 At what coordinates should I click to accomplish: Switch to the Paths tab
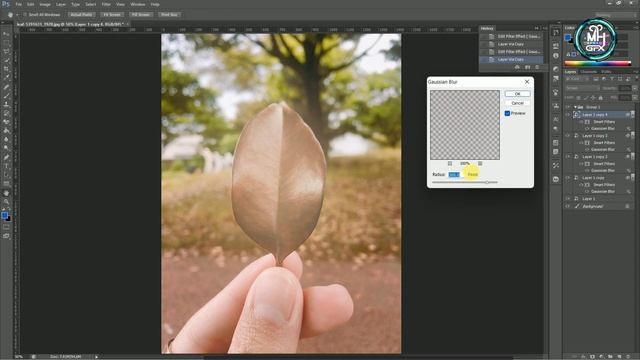[606, 72]
